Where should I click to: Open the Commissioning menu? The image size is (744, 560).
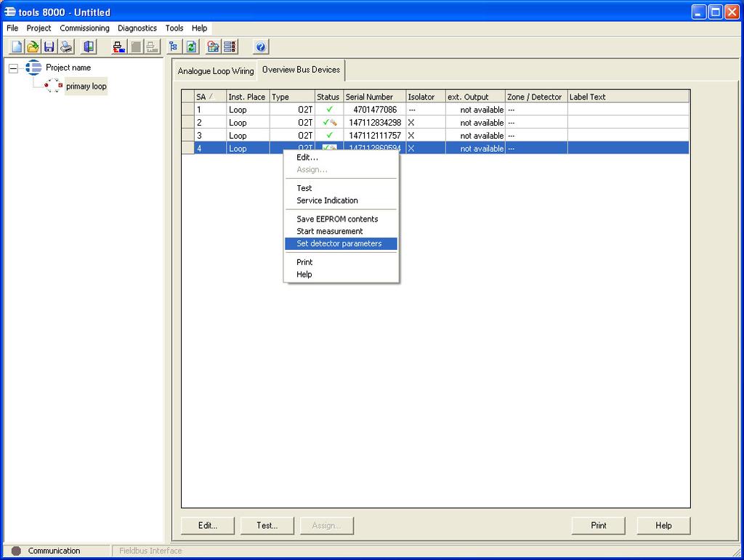coord(84,28)
